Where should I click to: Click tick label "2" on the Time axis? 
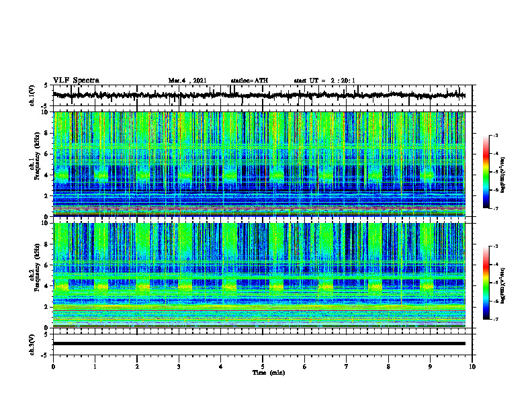(x=137, y=367)
